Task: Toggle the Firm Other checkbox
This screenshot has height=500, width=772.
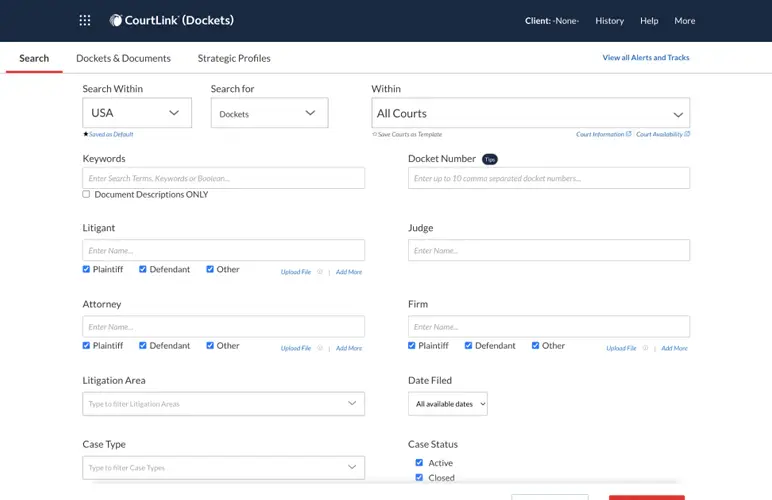Action: (x=535, y=345)
